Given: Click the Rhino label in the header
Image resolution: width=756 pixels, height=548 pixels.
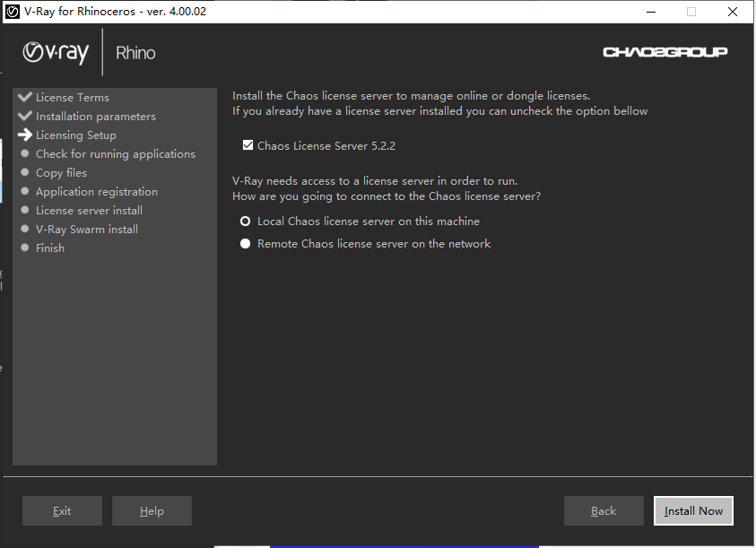Looking at the screenshot, I should point(135,53).
